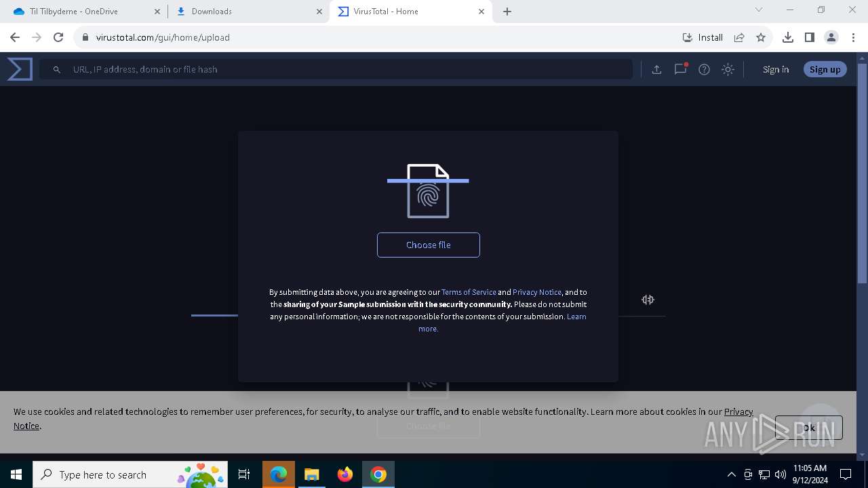Image resolution: width=868 pixels, height=488 pixels.
Task: Click the search magnifier icon
Action: (57, 70)
